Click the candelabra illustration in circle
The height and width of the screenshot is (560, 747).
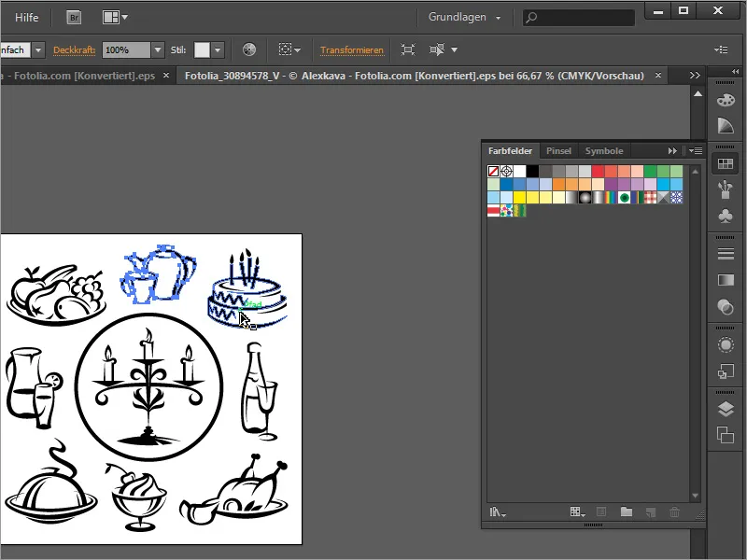[148, 387]
